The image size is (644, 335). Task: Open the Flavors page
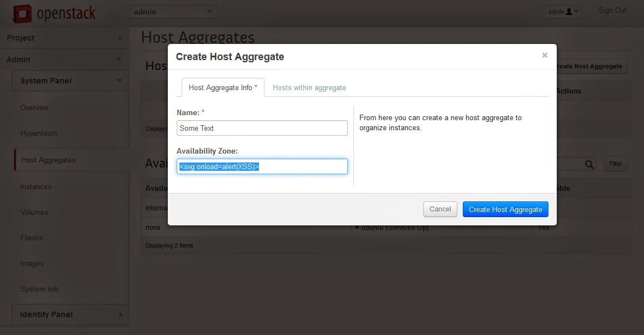(x=32, y=238)
